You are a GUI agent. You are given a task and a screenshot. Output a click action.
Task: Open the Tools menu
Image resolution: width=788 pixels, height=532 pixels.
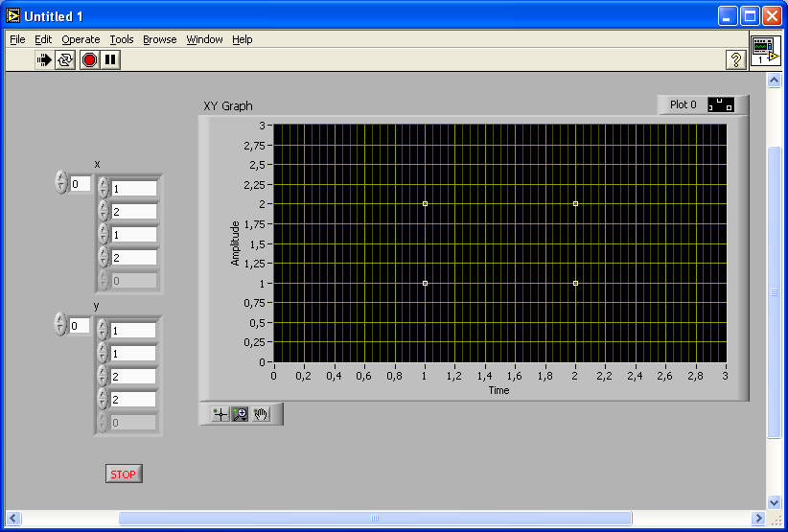[x=122, y=39]
